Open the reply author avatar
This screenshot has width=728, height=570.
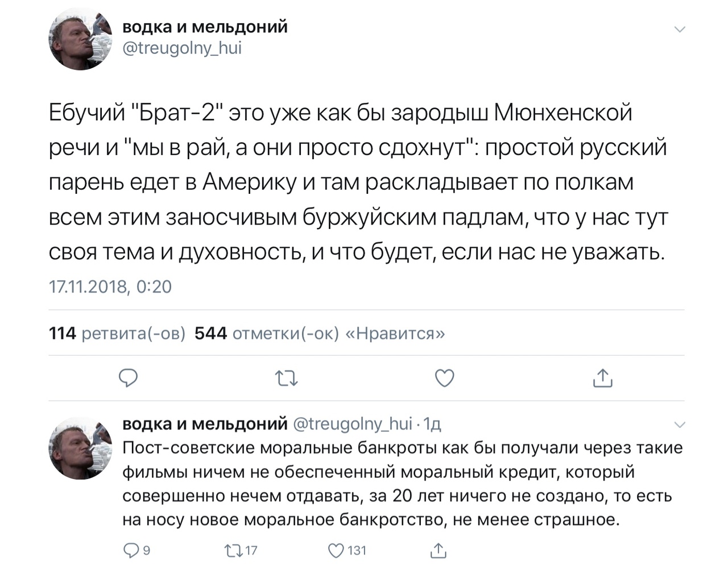(81, 448)
